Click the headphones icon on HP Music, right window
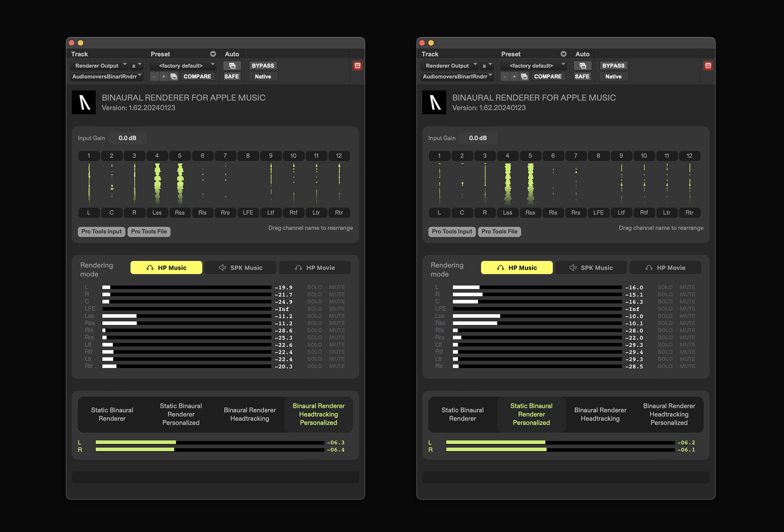This screenshot has width=784, height=532. coord(501,268)
